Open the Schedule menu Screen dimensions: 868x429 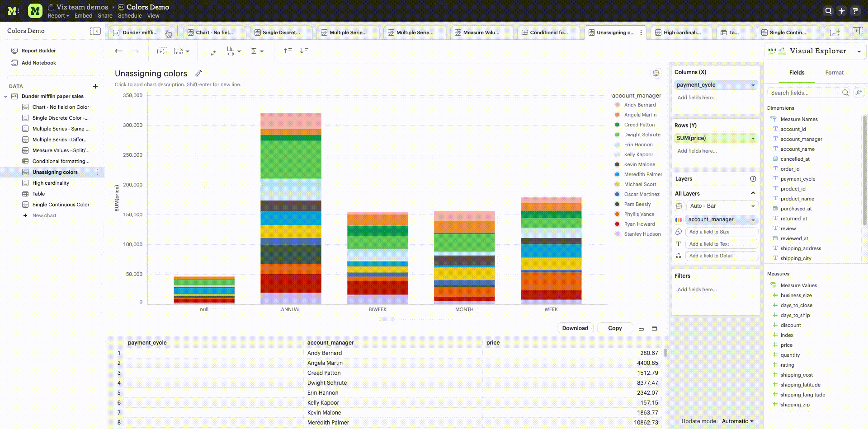click(x=130, y=16)
